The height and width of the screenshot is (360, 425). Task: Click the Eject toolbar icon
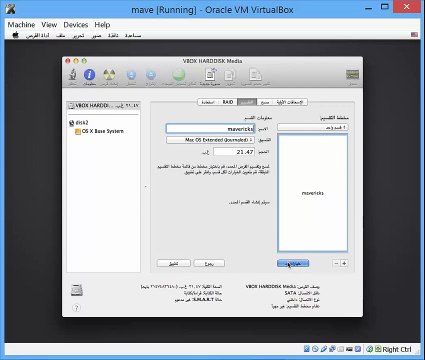pyautogui.click(x=151, y=76)
